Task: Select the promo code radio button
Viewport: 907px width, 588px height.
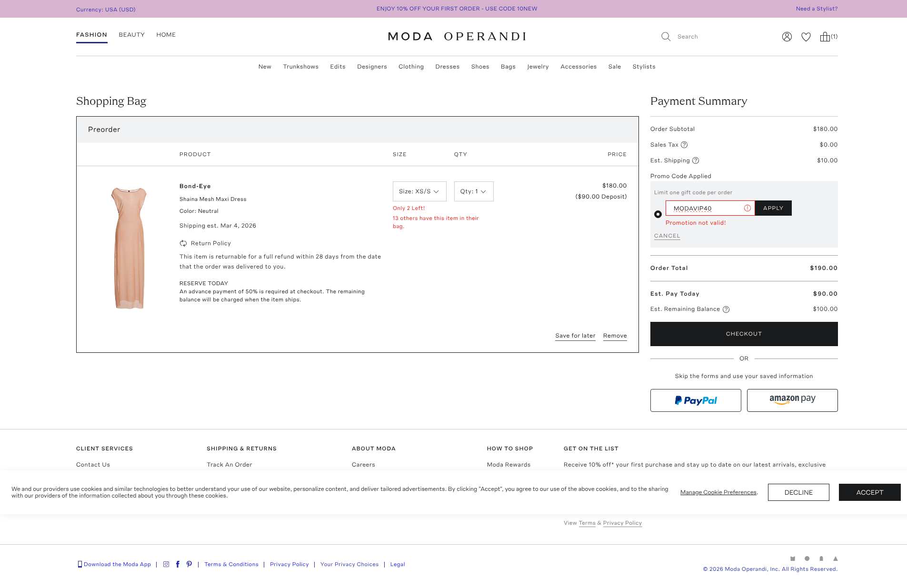Action: [658, 214]
